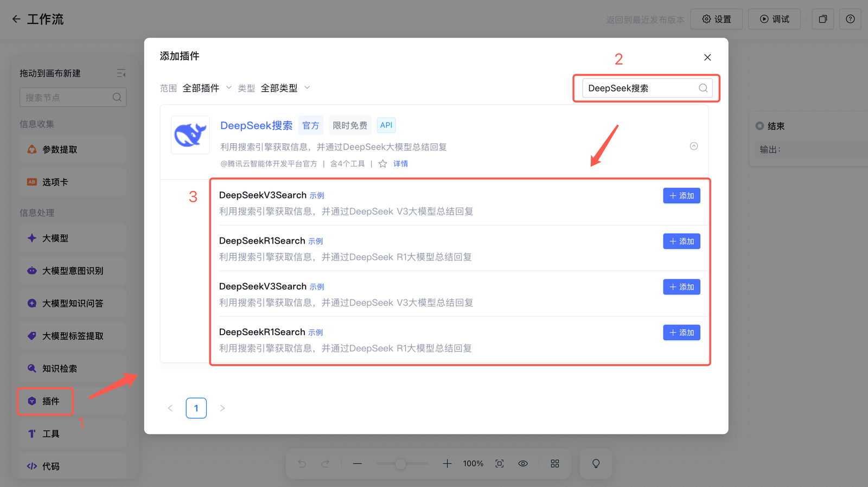868x487 pixels.
Task: Open the 类型 全部类型 dropdown
Action: pyautogui.click(x=285, y=88)
